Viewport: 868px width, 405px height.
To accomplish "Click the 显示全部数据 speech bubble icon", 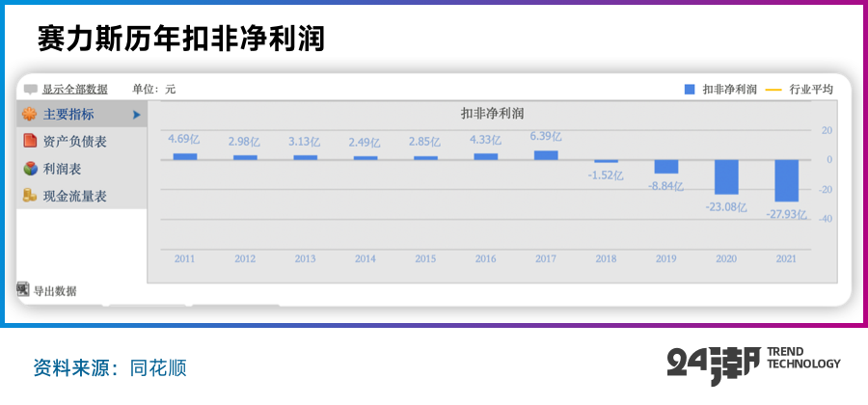I will point(31,89).
